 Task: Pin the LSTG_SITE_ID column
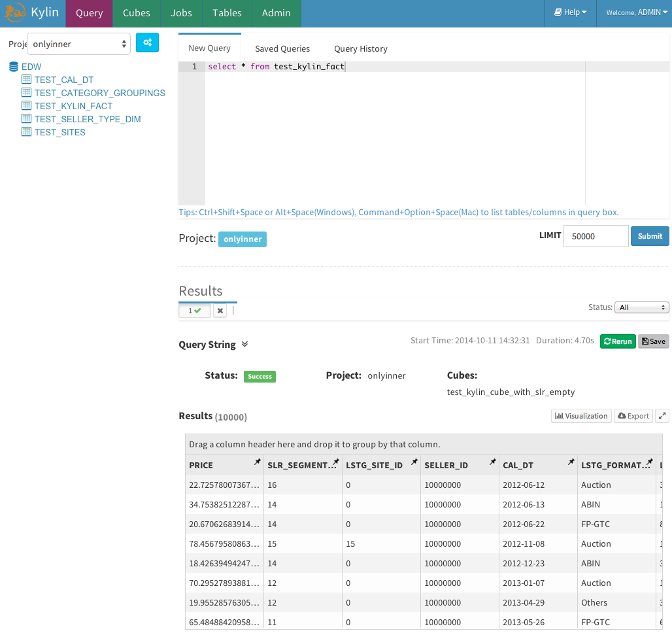[414, 462]
